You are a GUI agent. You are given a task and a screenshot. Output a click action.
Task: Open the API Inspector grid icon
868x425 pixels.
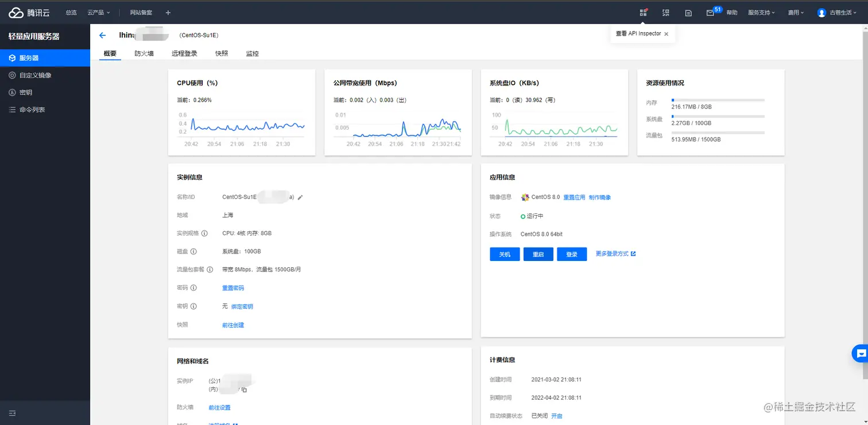click(x=643, y=13)
